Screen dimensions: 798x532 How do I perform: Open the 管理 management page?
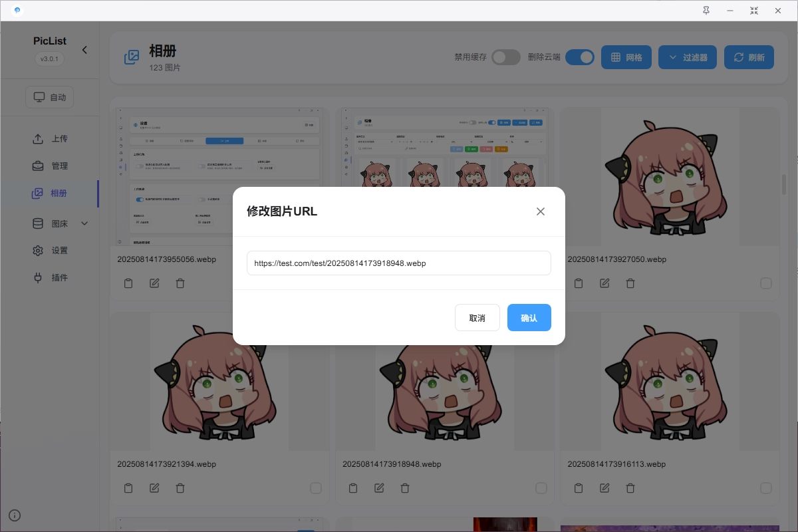pyautogui.click(x=50, y=166)
